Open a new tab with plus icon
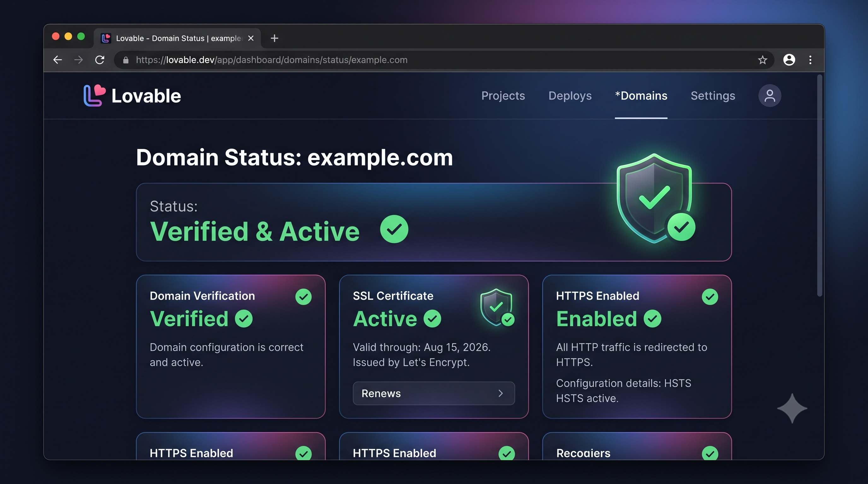868x484 pixels. (275, 38)
